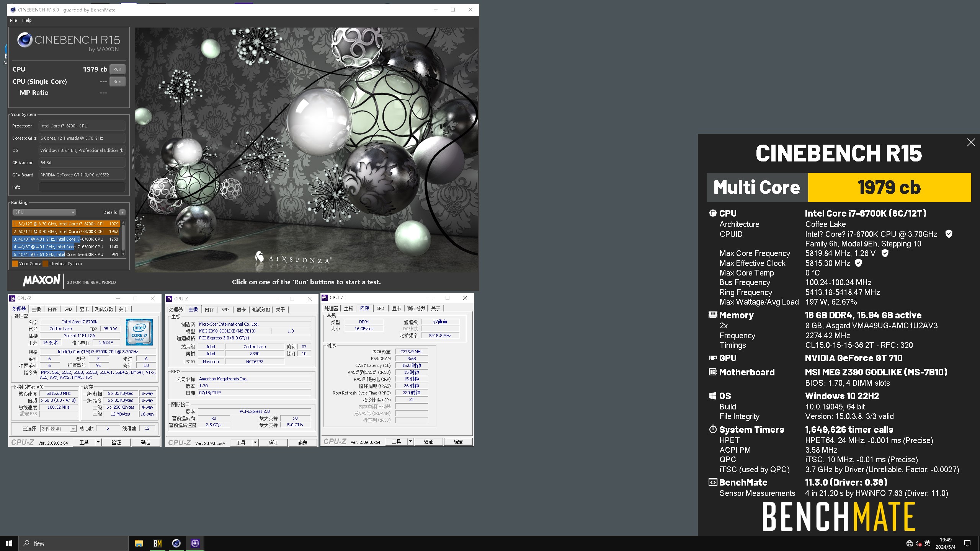Switch to Cinebench taskbar icon
Viewport: 980px width, 551px height.
(x=176, y=543)
